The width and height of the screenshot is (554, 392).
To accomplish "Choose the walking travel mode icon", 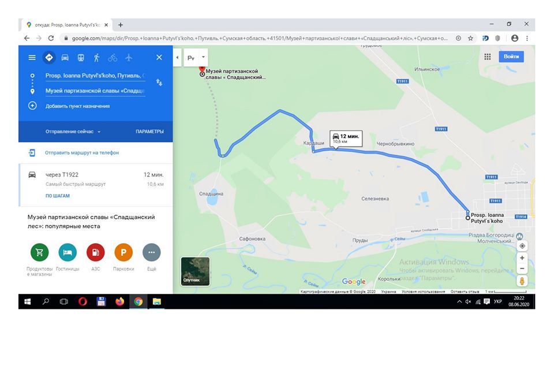I will click(x=96, y=58).
